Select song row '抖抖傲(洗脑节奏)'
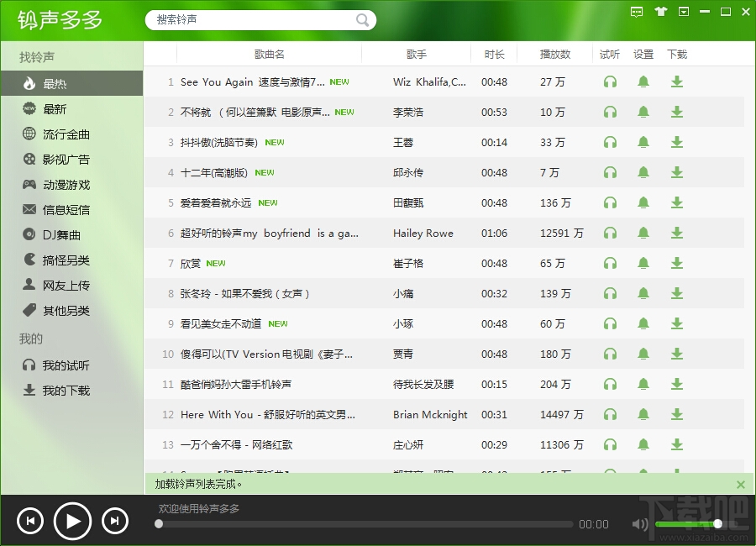 tap(444, 142)
